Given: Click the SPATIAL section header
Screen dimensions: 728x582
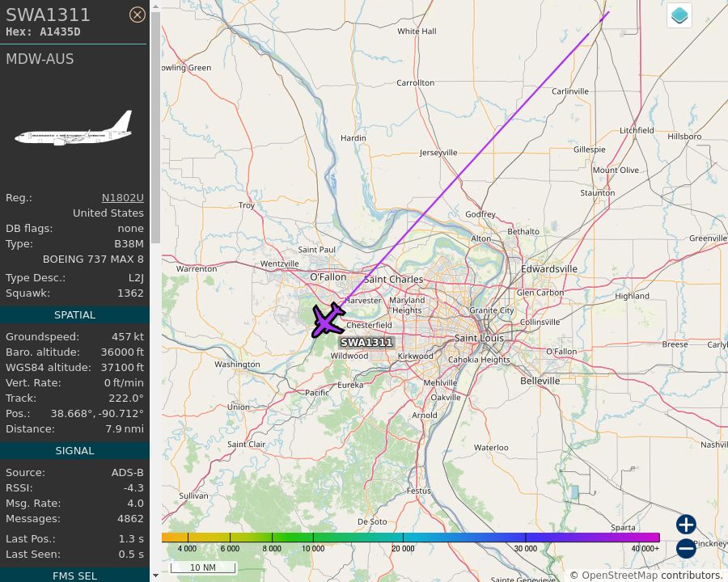Looking at the screenshot, I should 74,314.
